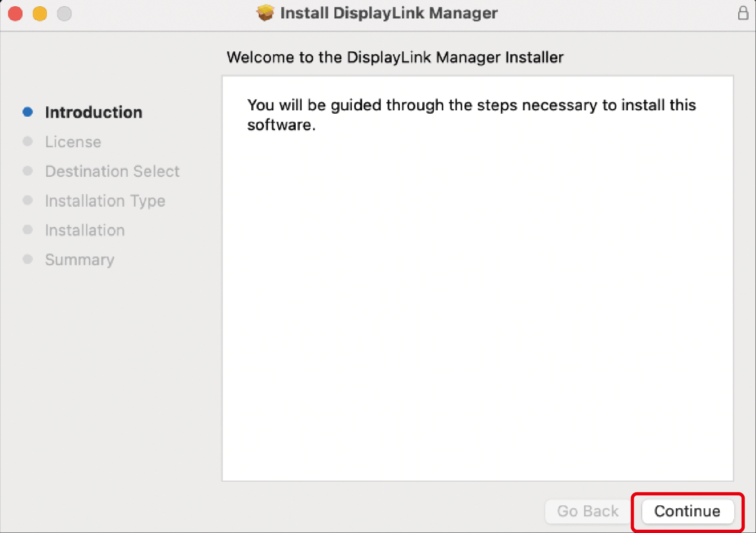Image resolution: width=756 pixels, height=533 pixels.
Task: Click the Welcome to DisplayLink Manager Installer heading
Action: point(395,58)
